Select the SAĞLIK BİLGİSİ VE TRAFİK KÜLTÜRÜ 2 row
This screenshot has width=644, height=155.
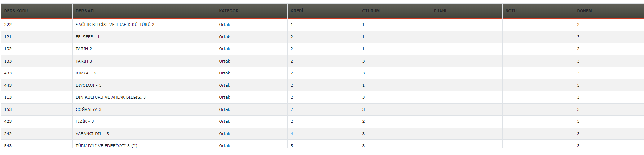tap(115, 25)
